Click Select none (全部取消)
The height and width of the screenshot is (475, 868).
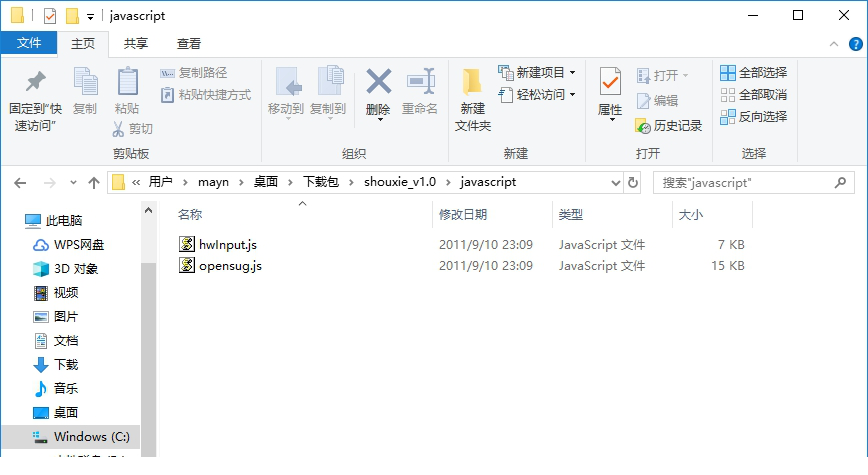(753, 95)
